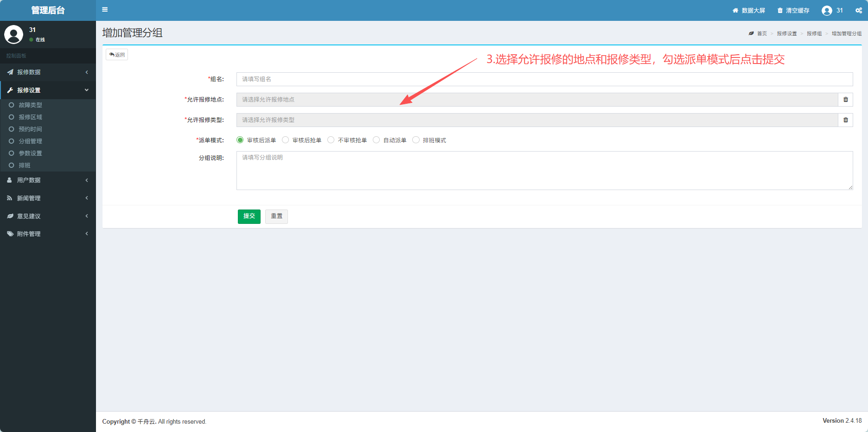Clear 允许报修类型 field with trash icon
This screenshot has width=868, height=432.
(845, 120)
